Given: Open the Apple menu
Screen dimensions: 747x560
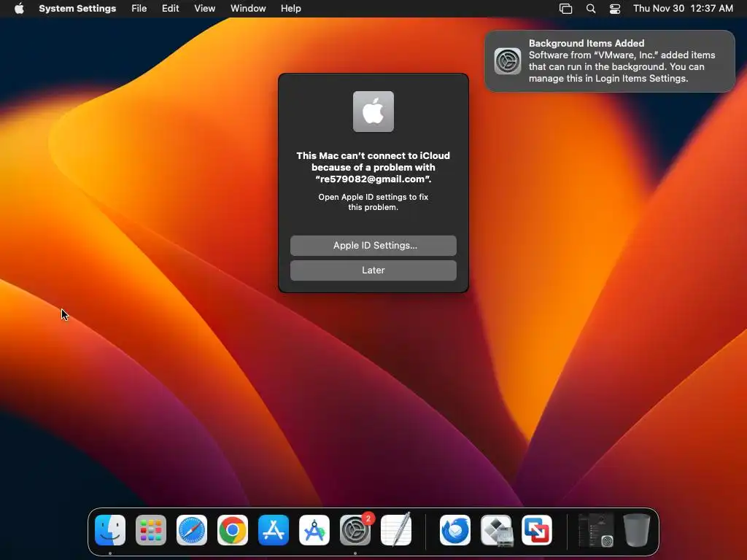Looking at the screenshot, I should pos(19,8).
